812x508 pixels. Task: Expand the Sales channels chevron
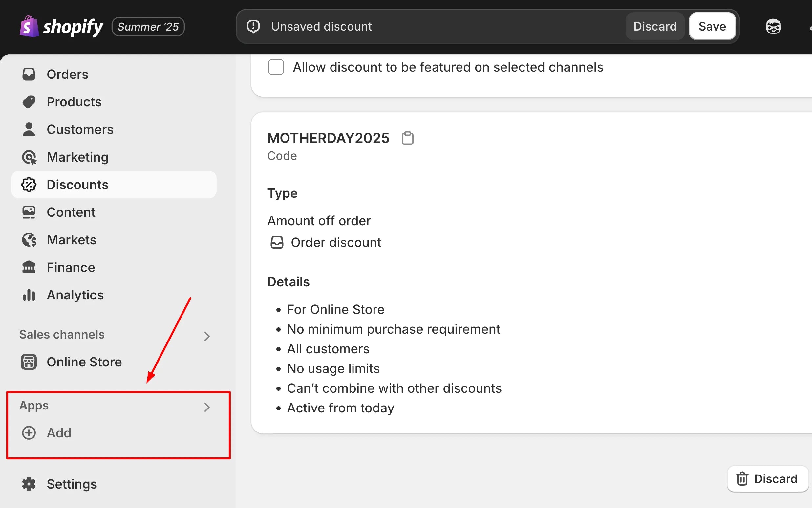(x=207, y=336)
